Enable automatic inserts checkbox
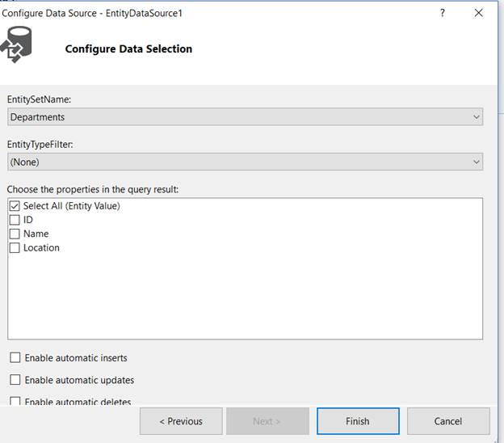Screen dimensions: 504x443 tap(15, 358)
